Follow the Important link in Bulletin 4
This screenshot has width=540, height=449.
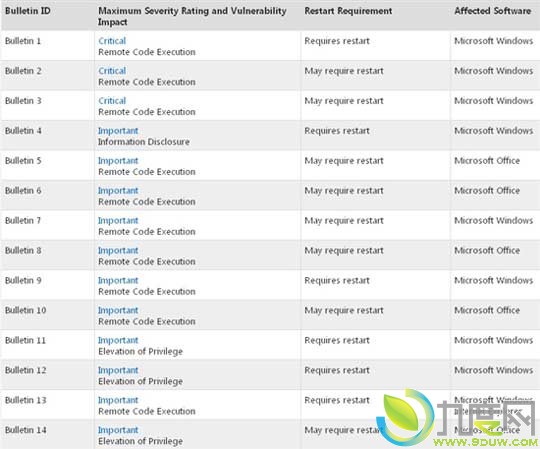118,131
